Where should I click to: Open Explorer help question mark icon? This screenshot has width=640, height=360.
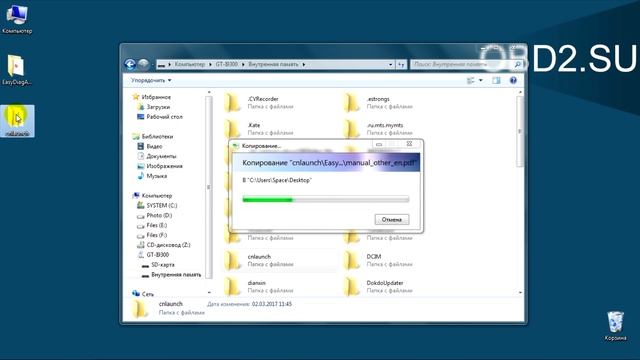[513, 80]
